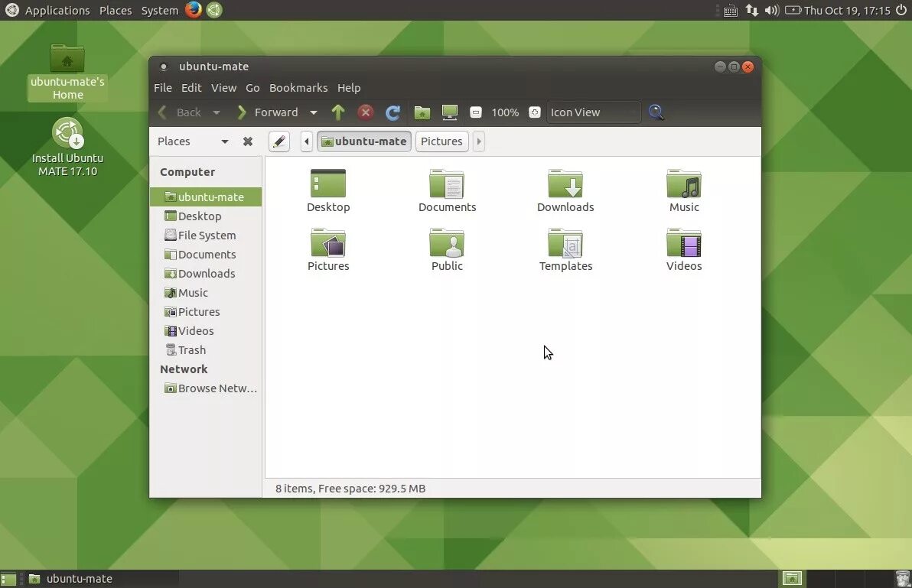Open the Music folder icon
The height and width of the screenshot is (588, 912).
684,191
